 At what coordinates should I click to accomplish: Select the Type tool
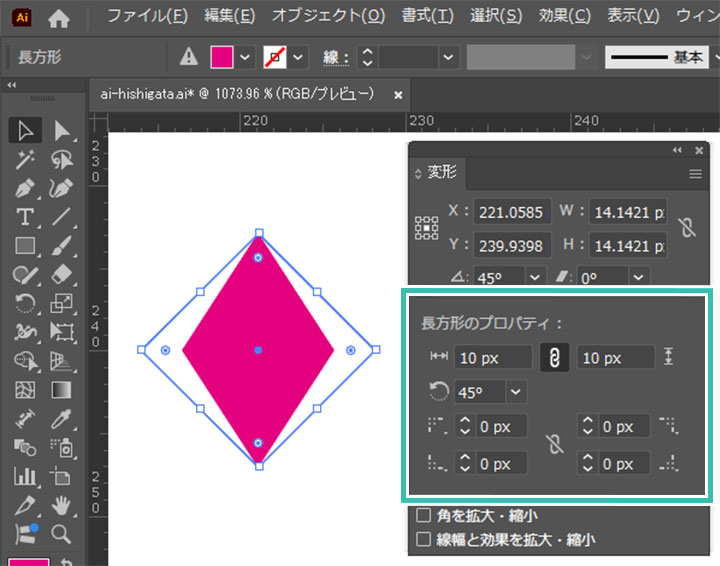click(25, 216)
